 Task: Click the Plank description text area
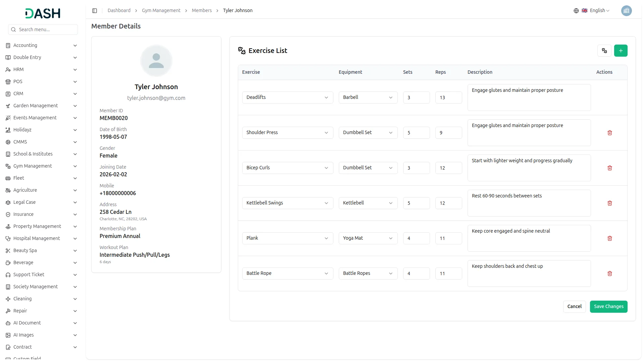tap(529, 238)
